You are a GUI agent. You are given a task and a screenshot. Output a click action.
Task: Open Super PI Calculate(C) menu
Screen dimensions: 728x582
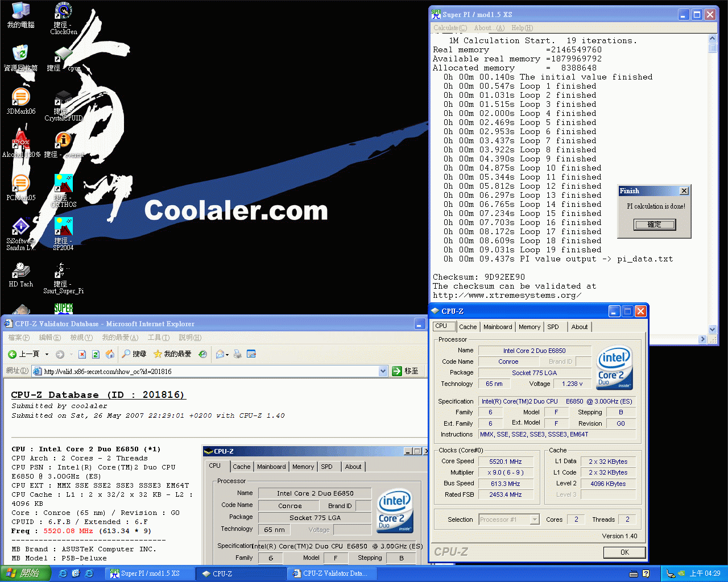click(x=450, y=28)
